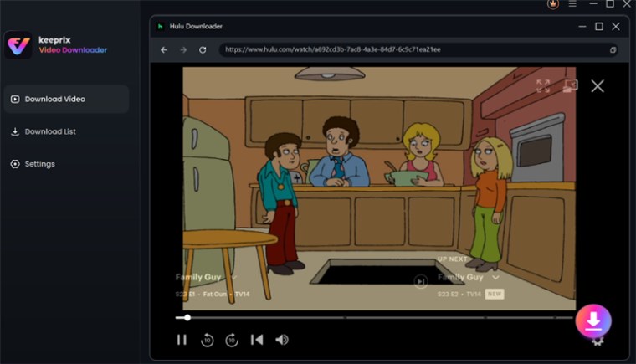Toggle picture-in-picture cast icon
The width and height of the screenshot is (636, 364).
coord(570,86)
